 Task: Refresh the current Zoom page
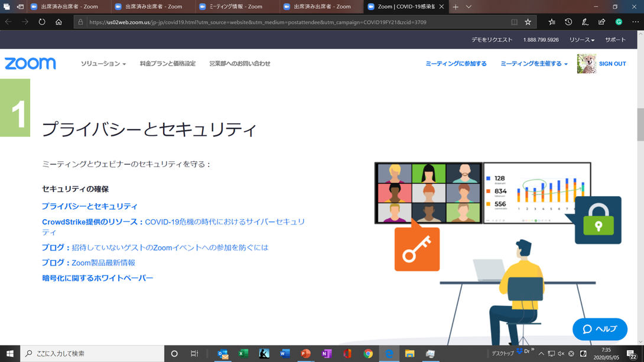coord(42,22)
